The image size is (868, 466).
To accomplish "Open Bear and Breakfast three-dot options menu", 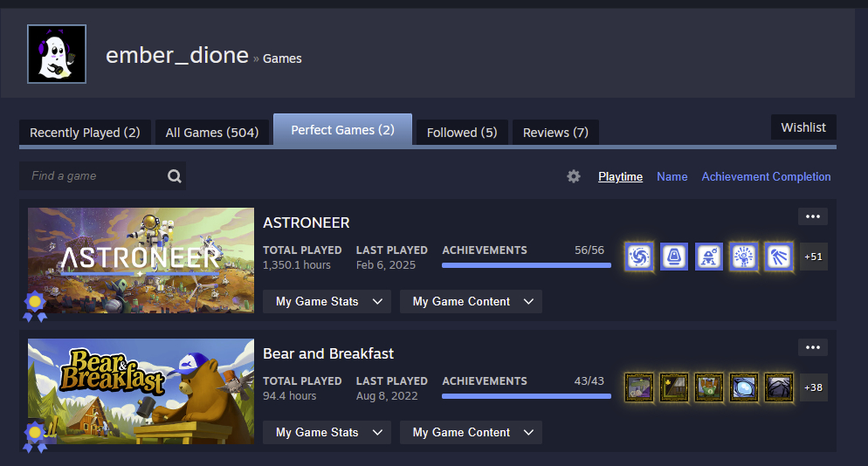I will click(x=813, y=347).
